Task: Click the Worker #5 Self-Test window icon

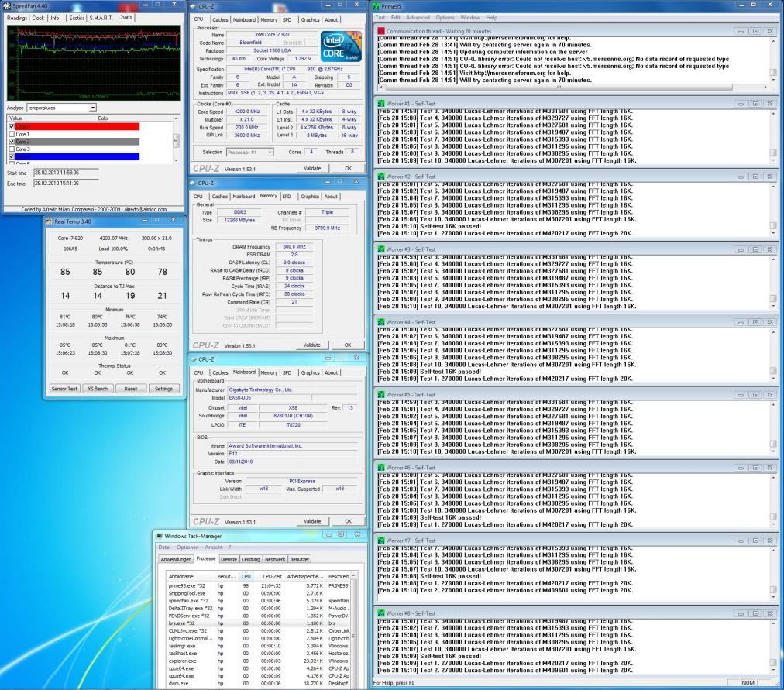Action: point(381,395)
